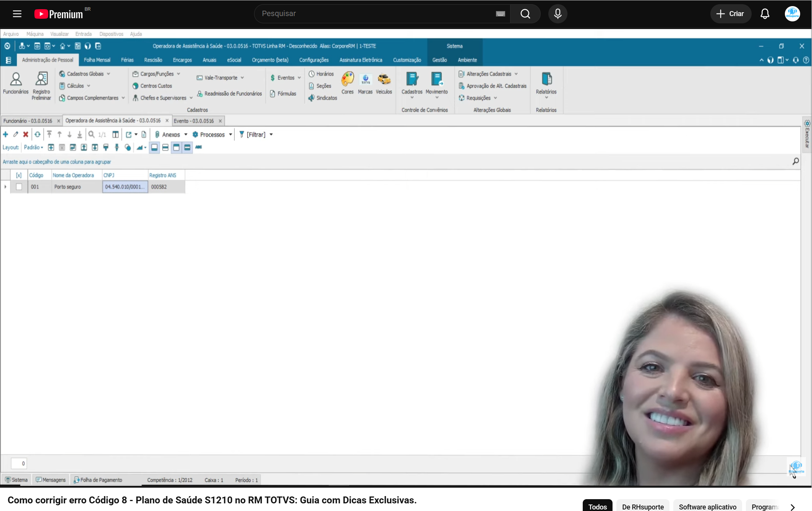Click the Funcionários ribbon icon
The image size is (812, 511).
(x=16, y=83)
